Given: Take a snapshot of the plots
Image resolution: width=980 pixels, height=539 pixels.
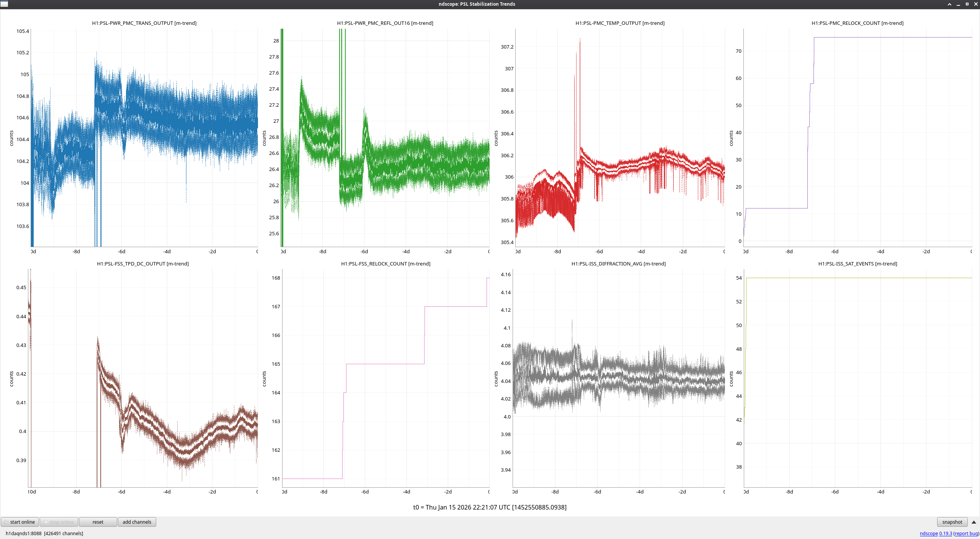Looking at the screenshot, I should 952,522.
